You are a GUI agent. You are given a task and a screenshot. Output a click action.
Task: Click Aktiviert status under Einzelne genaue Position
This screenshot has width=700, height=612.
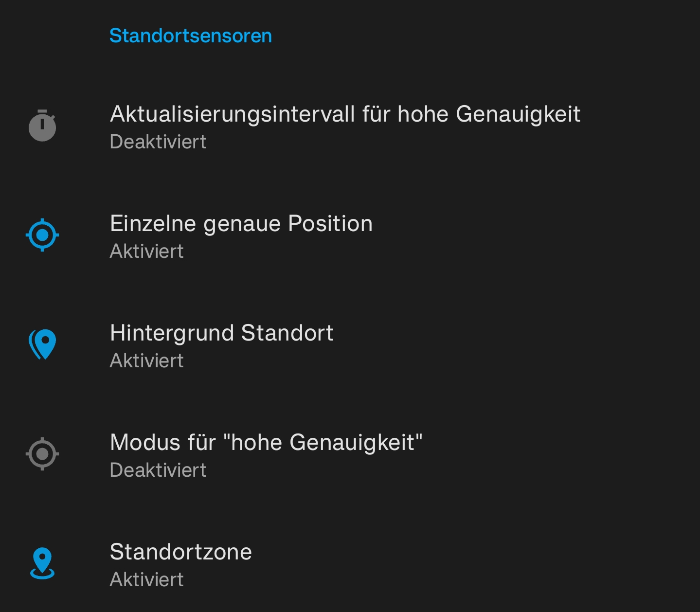coord(147,251)
